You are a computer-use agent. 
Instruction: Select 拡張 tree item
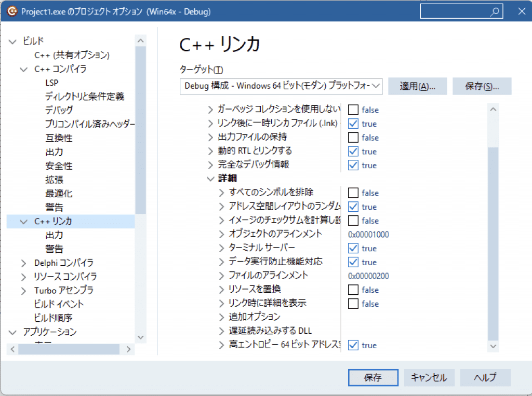pos(54,180)
